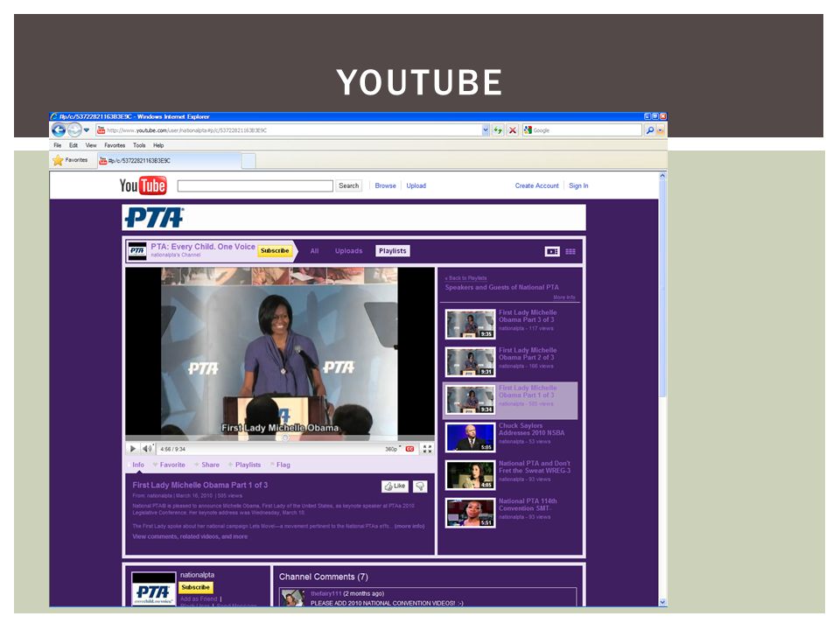Viewport: 840px width, 630px height.
Task: Select the Info tab below the video
Action: tap(138, 465)
